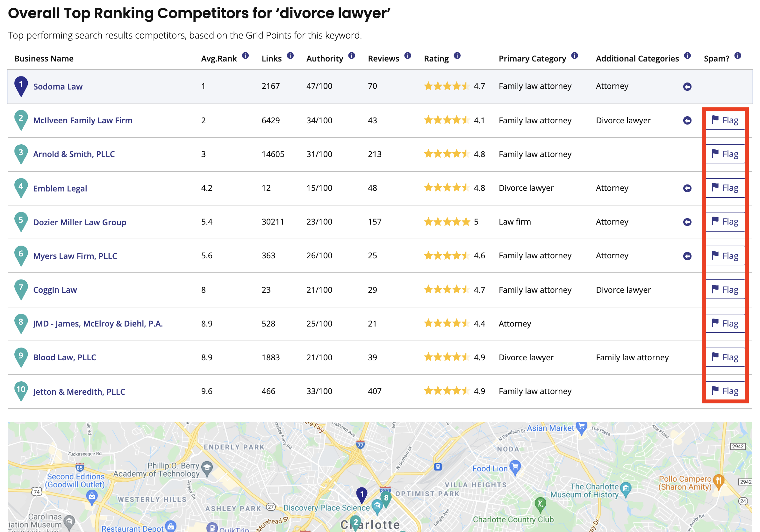Click the number 3 pin for Arnold & Smith

coord(21,154)
